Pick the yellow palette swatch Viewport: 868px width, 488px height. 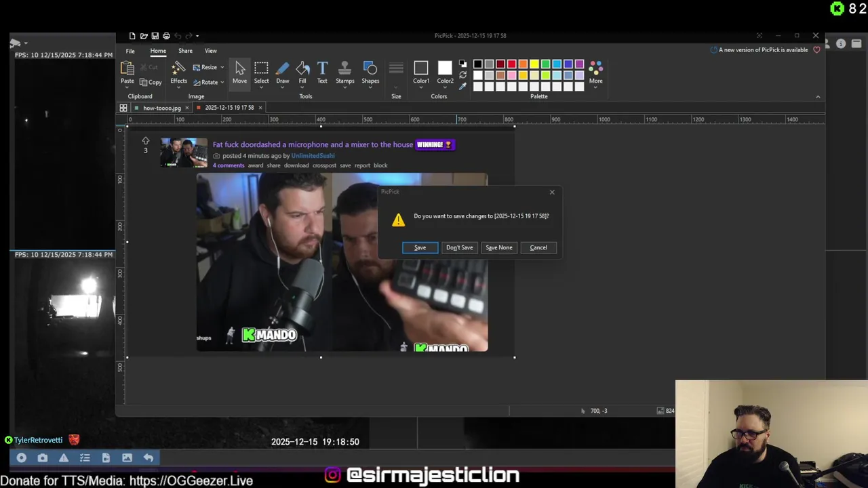(534, 64)
